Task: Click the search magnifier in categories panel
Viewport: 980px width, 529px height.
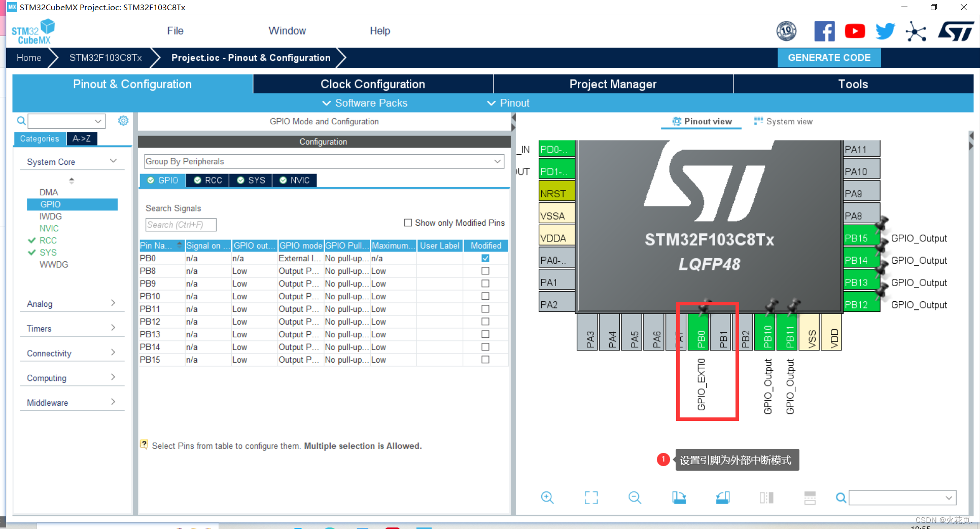Action: [21, 121]
